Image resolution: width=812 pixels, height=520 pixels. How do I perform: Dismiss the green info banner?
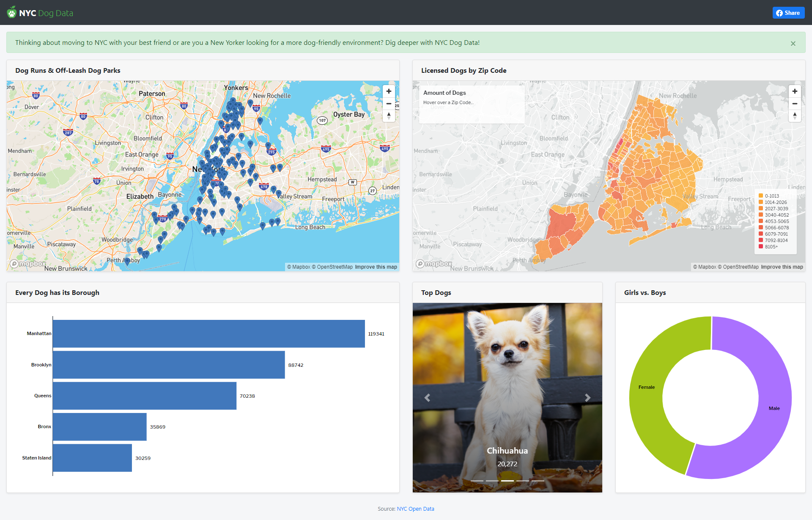point(793,43)
